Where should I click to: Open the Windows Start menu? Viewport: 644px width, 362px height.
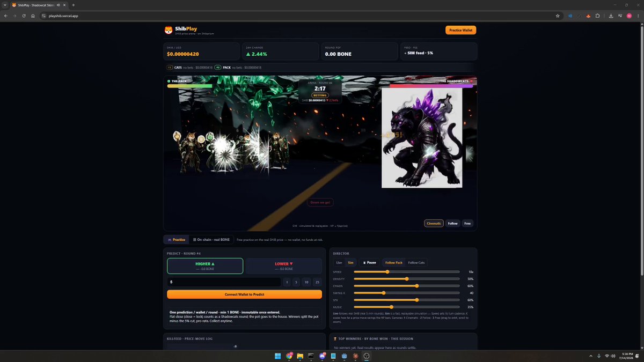click(278, 356)
